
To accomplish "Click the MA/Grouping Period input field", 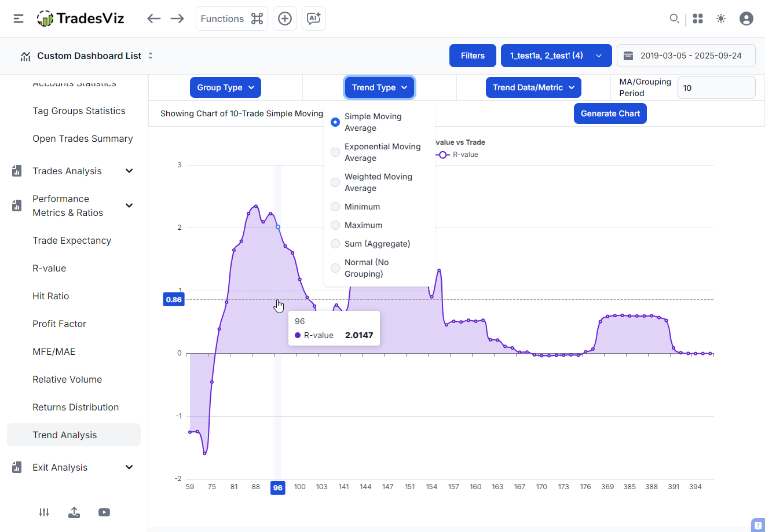I will pos(716,88).
